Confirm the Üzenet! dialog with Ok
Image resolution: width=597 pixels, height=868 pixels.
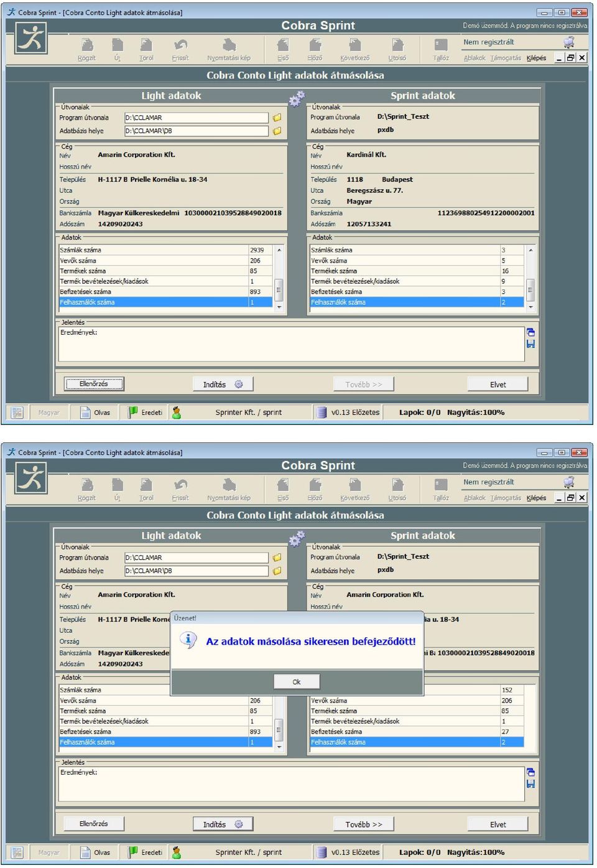(x=297, y=682)
